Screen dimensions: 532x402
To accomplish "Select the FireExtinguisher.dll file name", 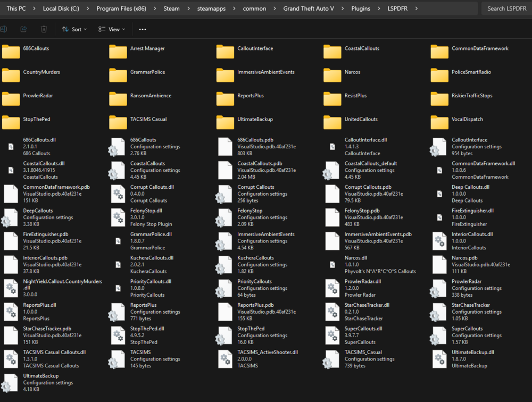I will click(x=472, y=211).
